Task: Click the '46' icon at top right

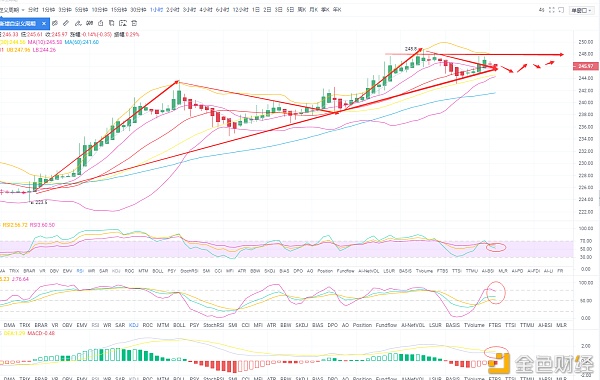Action: (x=541, y=10)
